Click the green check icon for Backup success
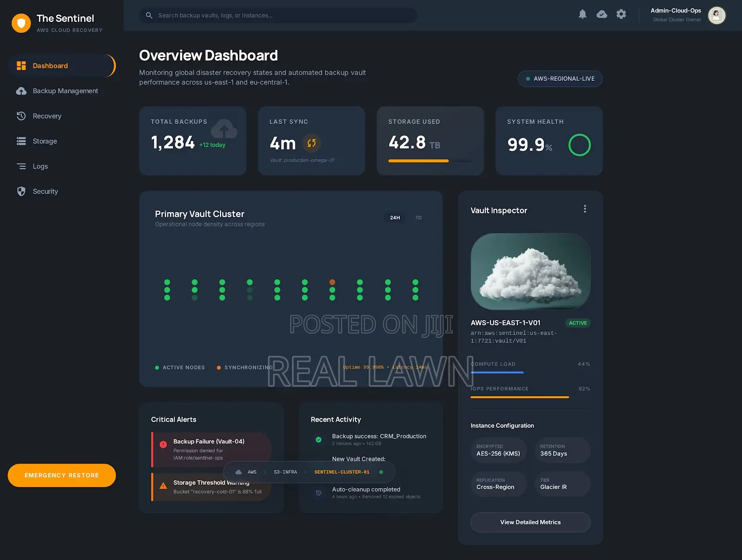 [x=319, y=439]
